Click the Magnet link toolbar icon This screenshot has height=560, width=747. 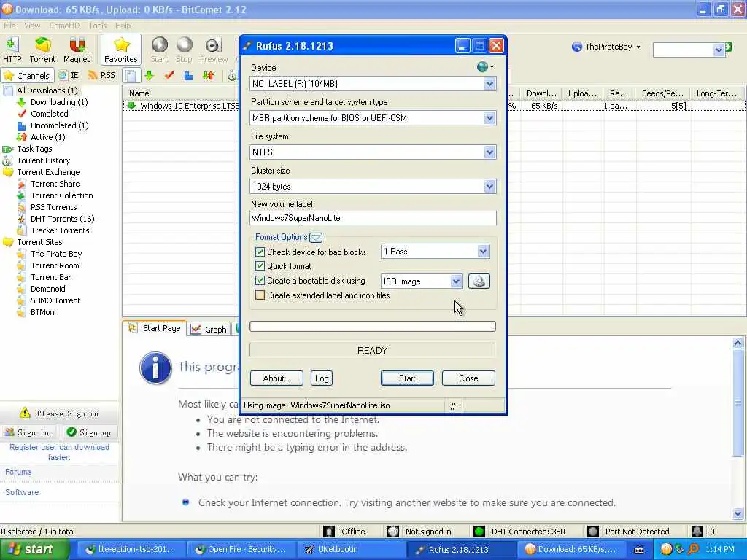point(77,50)
